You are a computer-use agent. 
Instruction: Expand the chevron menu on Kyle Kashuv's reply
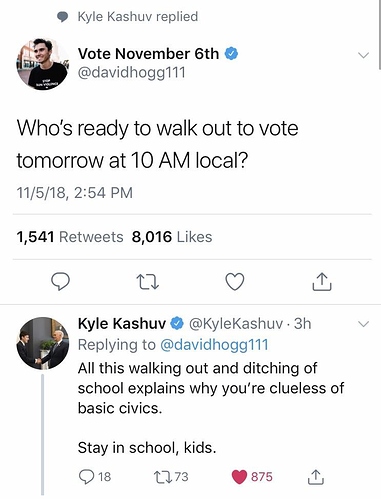(x=363, y=324)
